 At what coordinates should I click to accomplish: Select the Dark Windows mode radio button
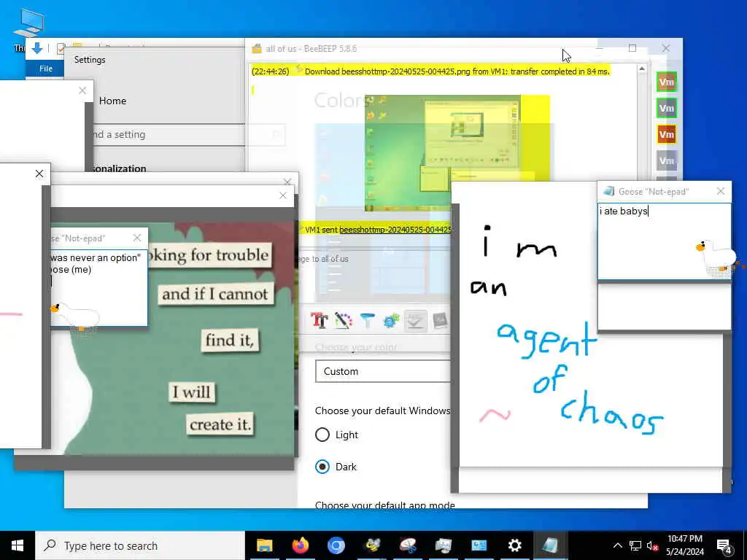(322, 467)
